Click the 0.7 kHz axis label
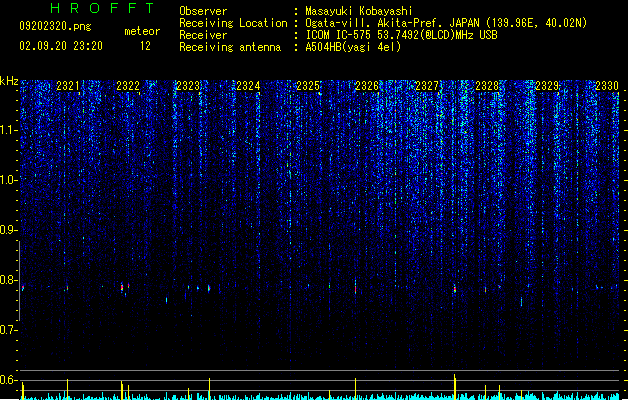This screenshot has width=629, height=400. click(8, 330)
